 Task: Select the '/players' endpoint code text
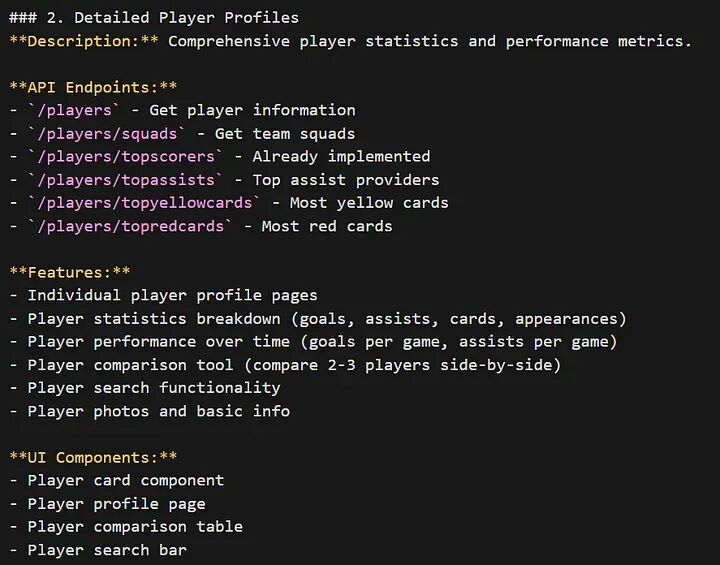[x=74, y=111]
